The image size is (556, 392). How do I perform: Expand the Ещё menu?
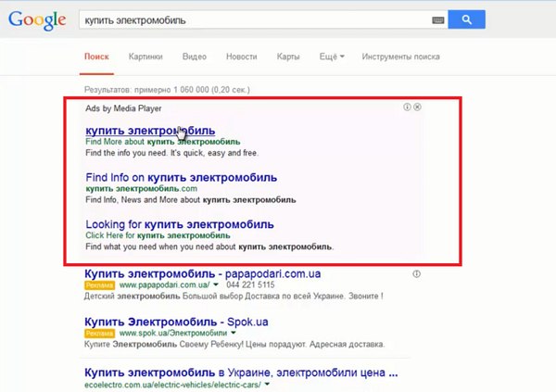tap(332, 57)
